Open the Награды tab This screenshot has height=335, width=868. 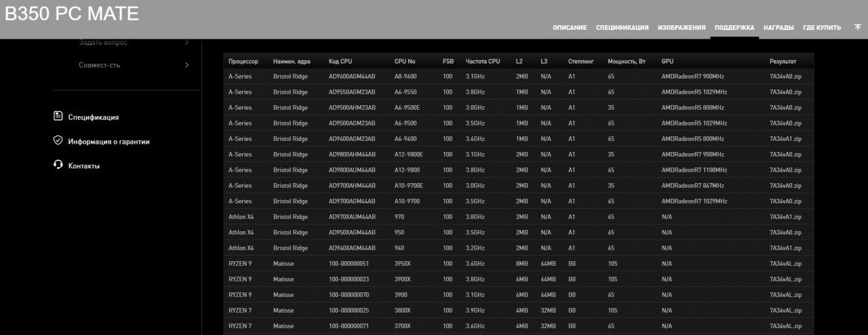778,28
